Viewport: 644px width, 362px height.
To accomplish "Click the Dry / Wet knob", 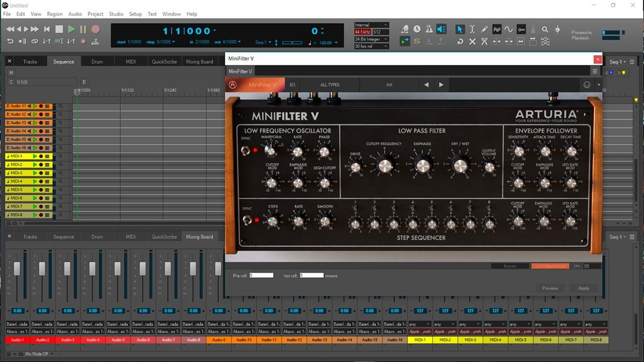I will point(460,166).
